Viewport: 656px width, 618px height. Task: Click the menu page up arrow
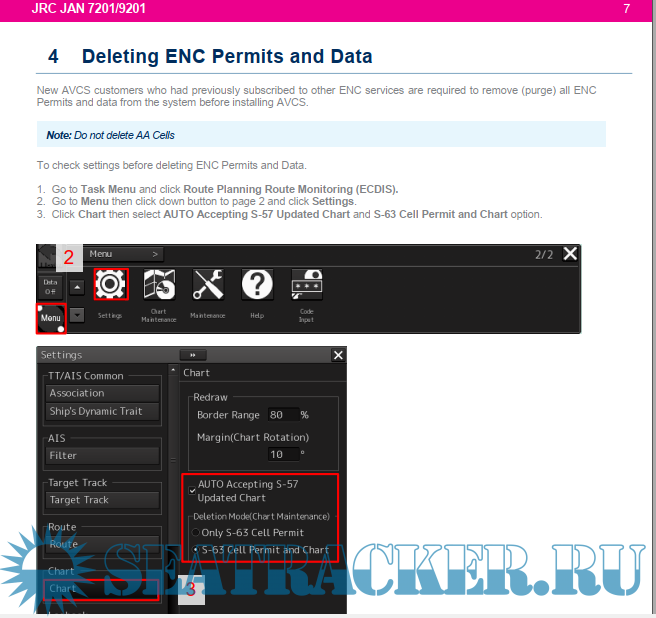tap(77, 287)
